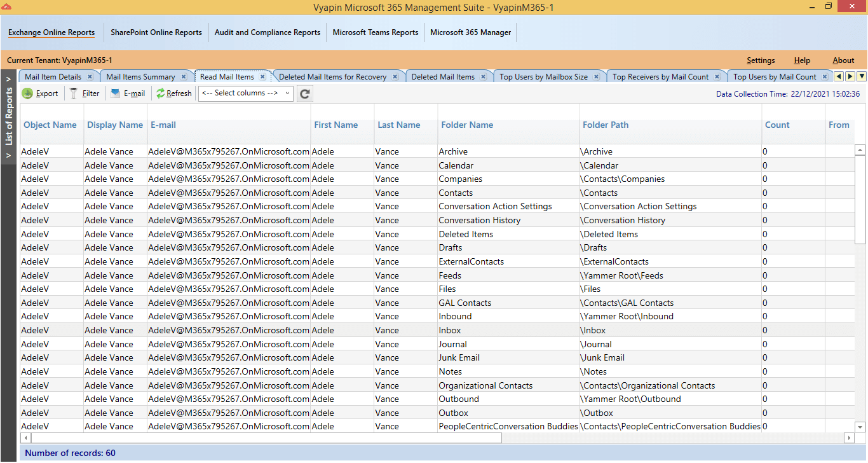Open the Help menu
The image size is (868, 463).
coord(802,60)
